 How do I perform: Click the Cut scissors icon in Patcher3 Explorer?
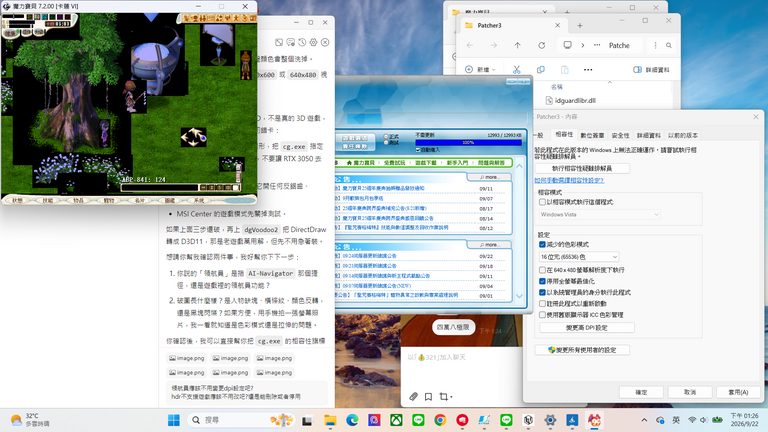pyautogui.click(x=516, y=70)
